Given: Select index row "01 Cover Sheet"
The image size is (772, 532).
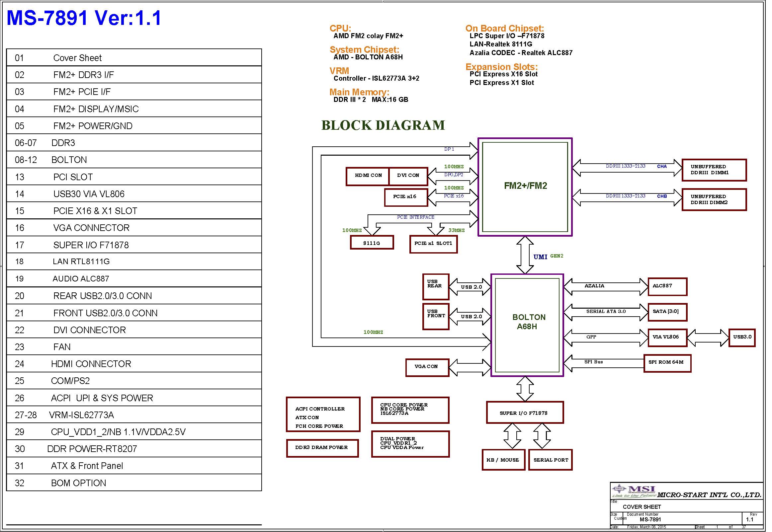Looking at the screenshot, I should [134, 58].
